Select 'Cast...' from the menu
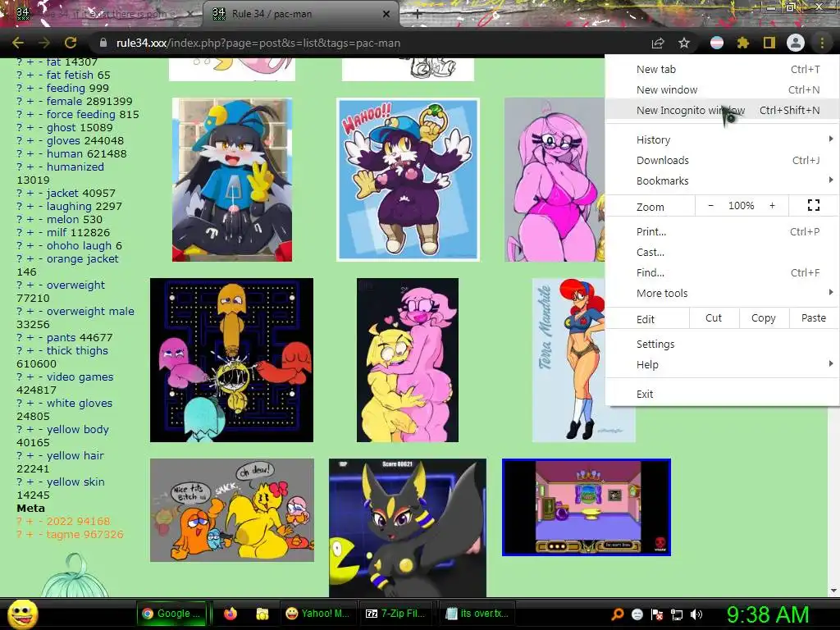This screenshot has height=630, width=840. pos(722,252)
